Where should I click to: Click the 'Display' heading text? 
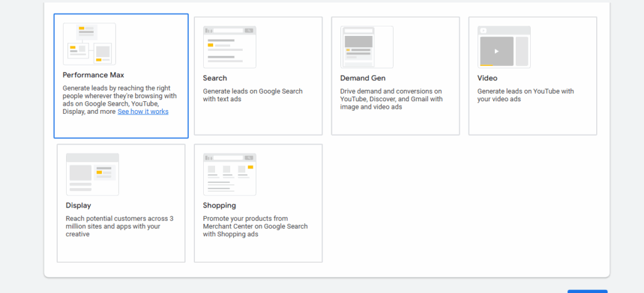79,205
